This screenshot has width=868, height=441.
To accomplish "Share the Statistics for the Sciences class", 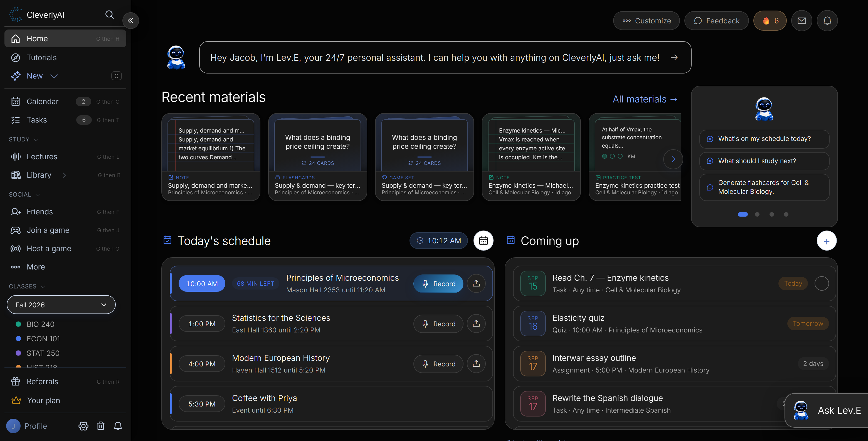I will pyautogui.click(x=476, y=323).
